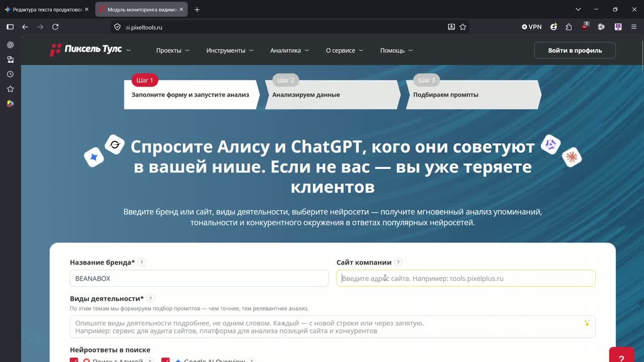
Task: Expand the Инструменты menu
Action: click(x=230, y=50)
